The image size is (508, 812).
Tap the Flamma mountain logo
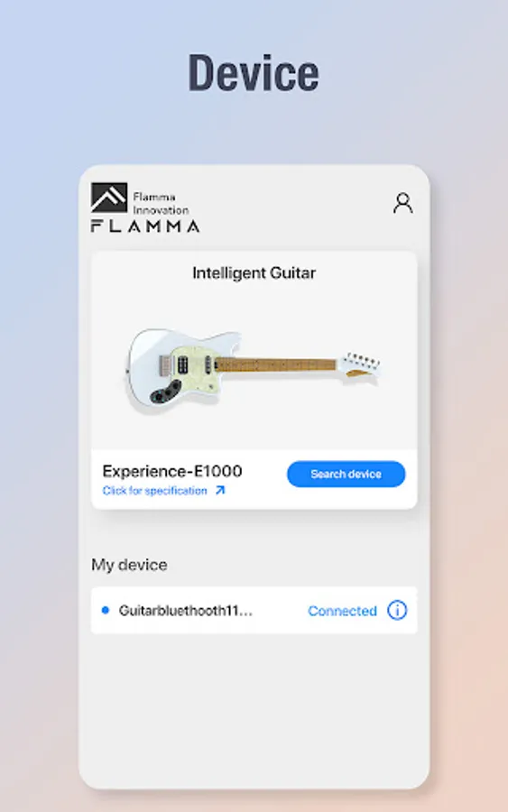[x=109, y=198]
